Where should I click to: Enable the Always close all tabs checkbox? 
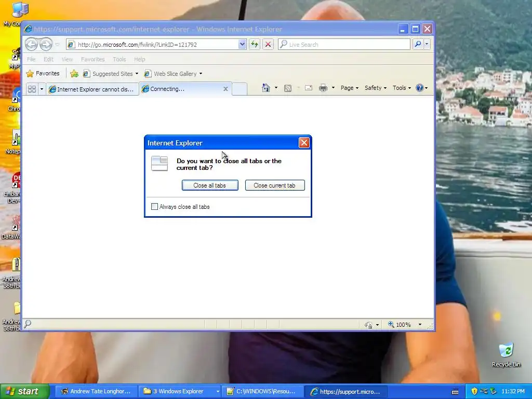[x=154, y=207]
